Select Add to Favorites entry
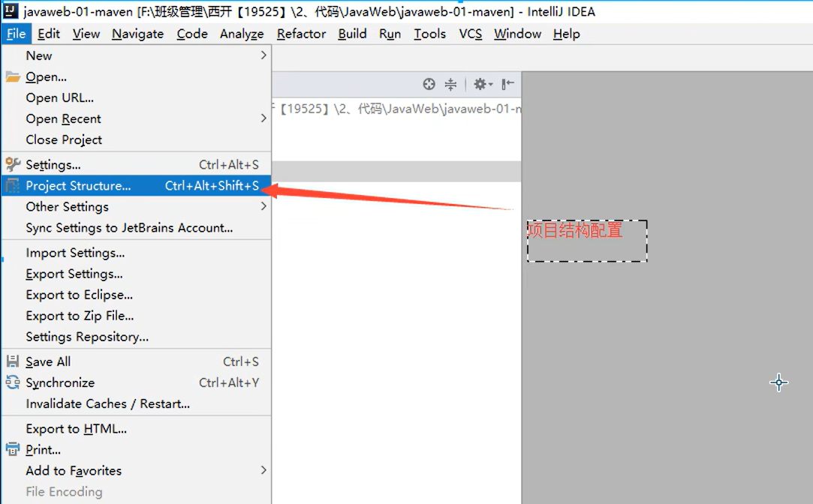813x504 pixels. coord(137,470)
